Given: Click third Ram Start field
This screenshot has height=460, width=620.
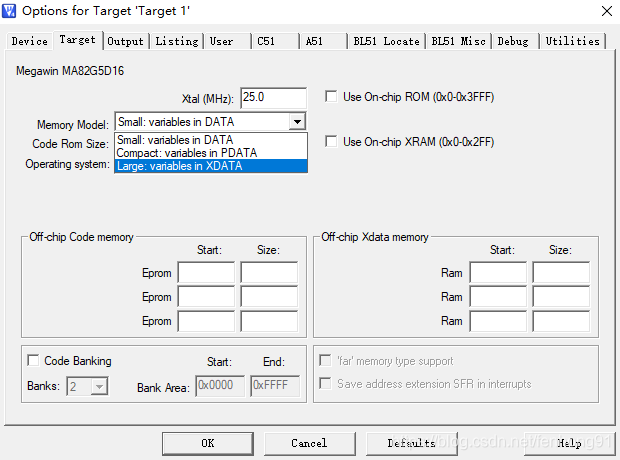Looking at the screenshot, I should [x=498, y=321].
